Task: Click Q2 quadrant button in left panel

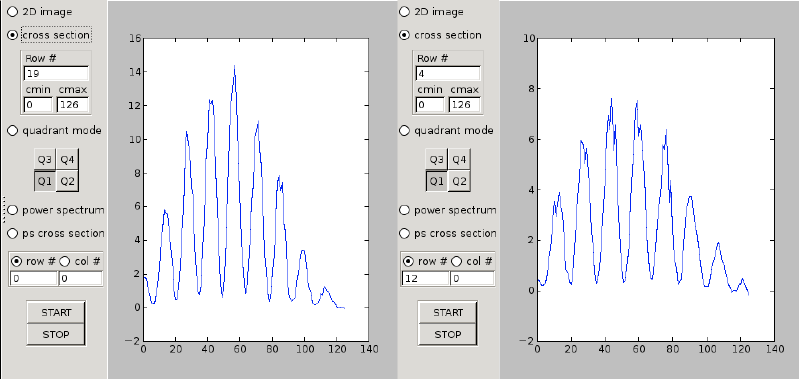Action: [x=67, y=181]
